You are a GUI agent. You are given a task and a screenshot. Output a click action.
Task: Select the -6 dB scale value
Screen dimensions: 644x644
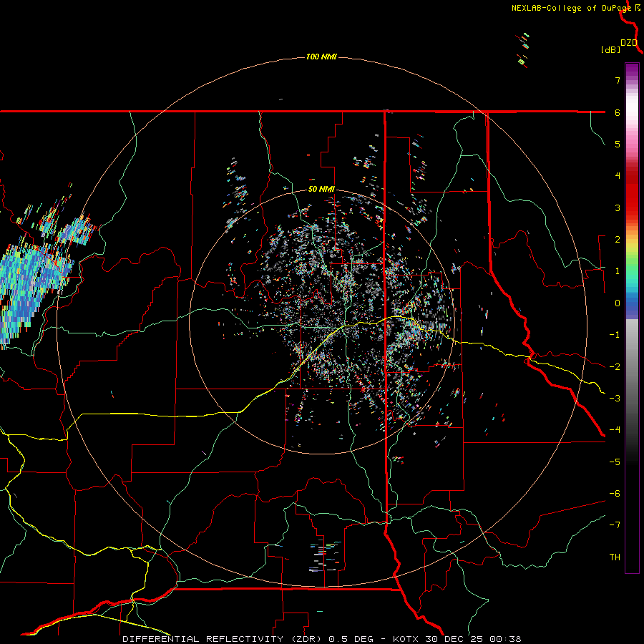(x=615, y=494)
